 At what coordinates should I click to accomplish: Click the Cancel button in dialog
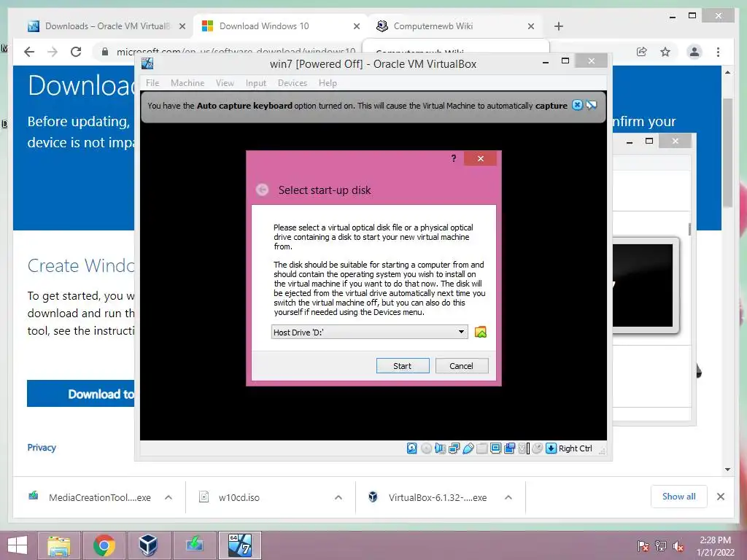[x=462, y=366]
